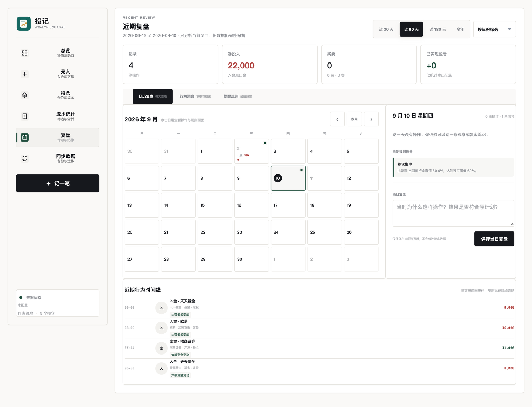532x407 pixels.
Task: Click the 本月 button
Action: 354,119
